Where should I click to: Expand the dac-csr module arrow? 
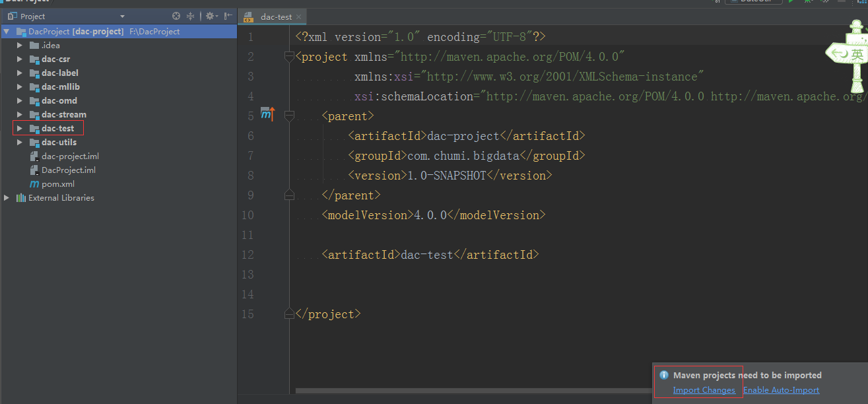pos(20,59)
